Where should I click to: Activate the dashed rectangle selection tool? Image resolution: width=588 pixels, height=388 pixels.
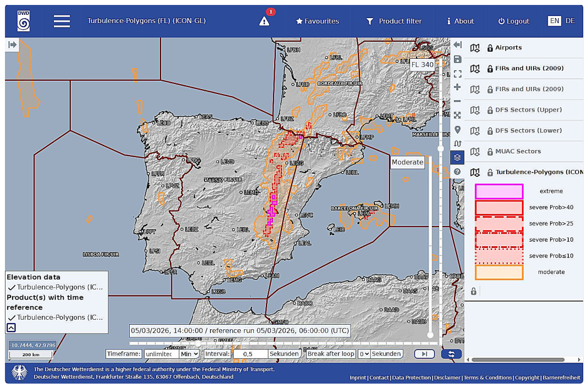click(x=457, y=74)
